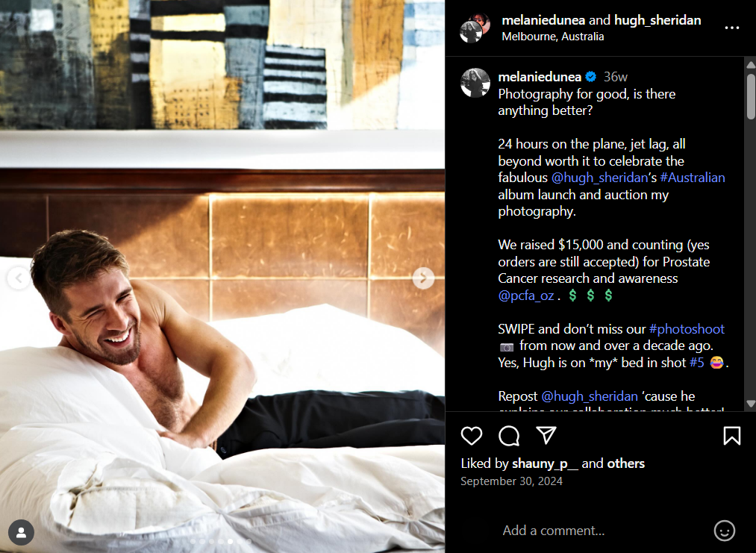The width and height of the screenshot is (756, 553).
Task: Click the caption scrollbar down arrow
Action: (751, 404)
